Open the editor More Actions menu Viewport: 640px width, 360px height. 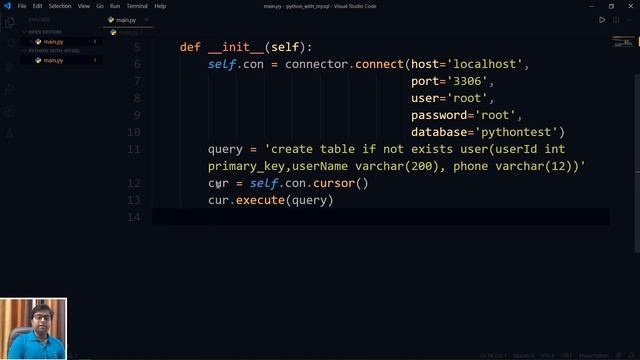(x=629, y=20)
